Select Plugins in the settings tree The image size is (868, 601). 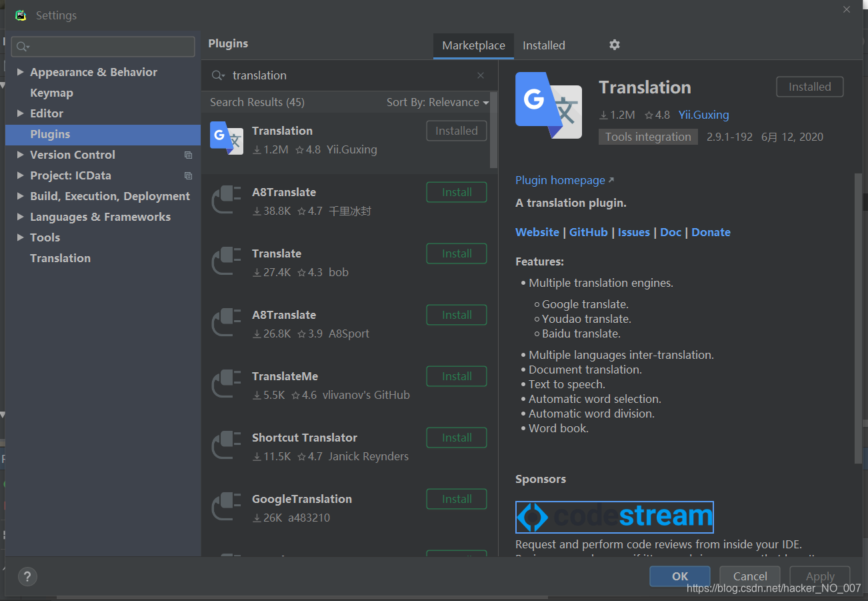tap(103, 134)
